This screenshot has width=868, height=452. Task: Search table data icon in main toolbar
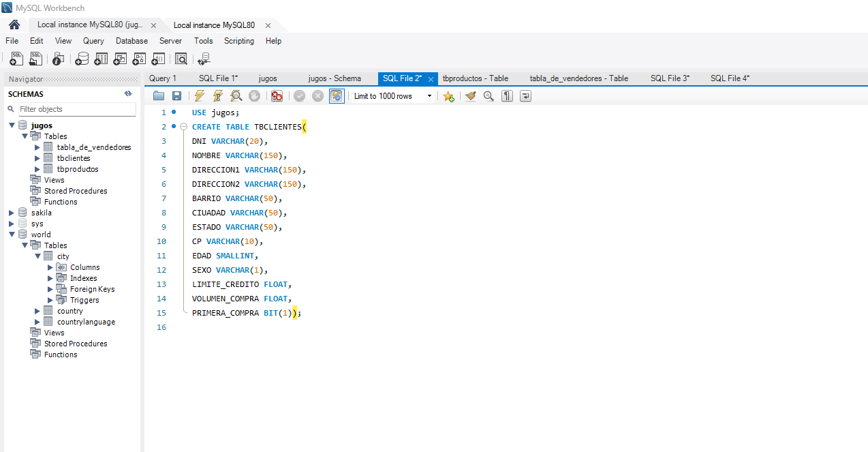pyautogui.click(x=181, y=59)
